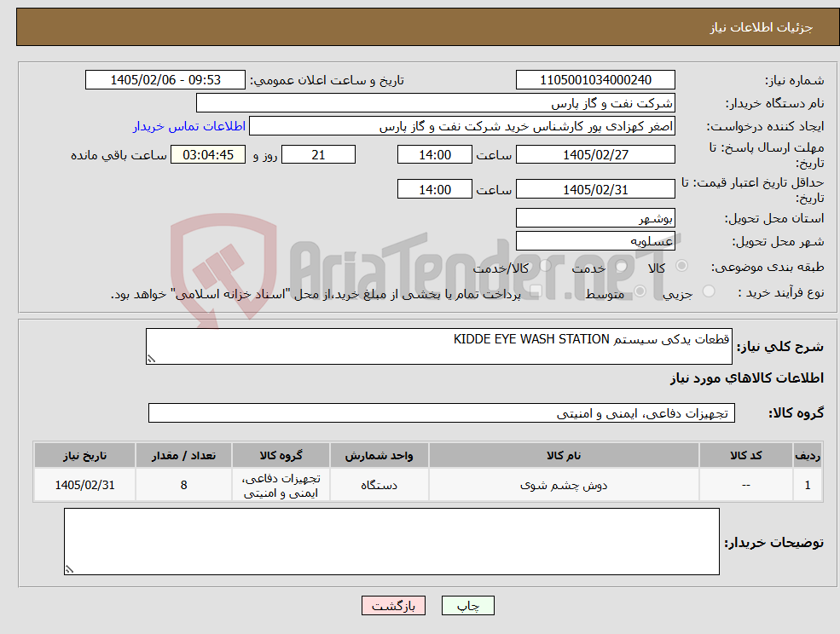The height and width of the screenshot is (634, 840).
Task: Click the delivery city field عسلویه
Action: click(x=595, y=241)
